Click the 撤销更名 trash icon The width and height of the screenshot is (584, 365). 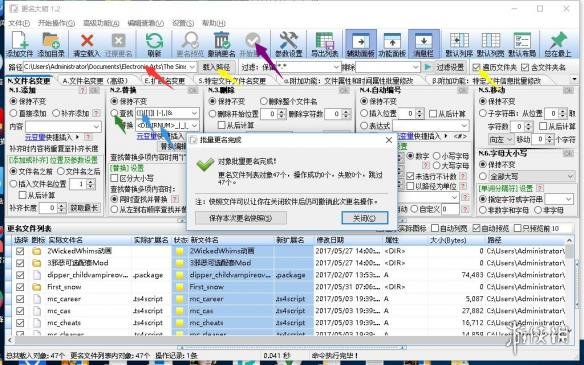(x=222, y=40)
